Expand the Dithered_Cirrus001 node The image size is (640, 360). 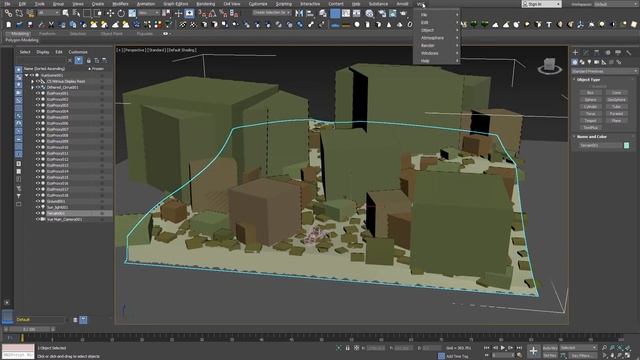(32, 87)
